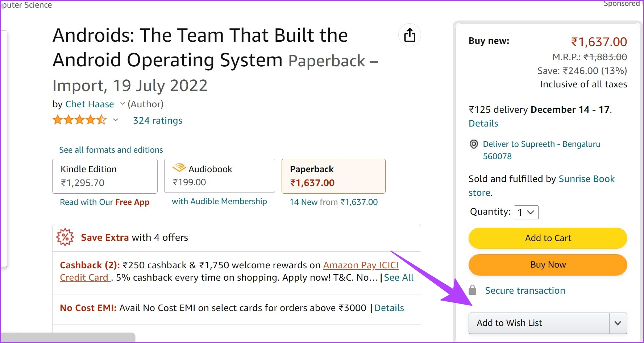Open the Amazon Pay ICICI Credit Card link
Screen dimensions: 644x343
tap(229, 271)
